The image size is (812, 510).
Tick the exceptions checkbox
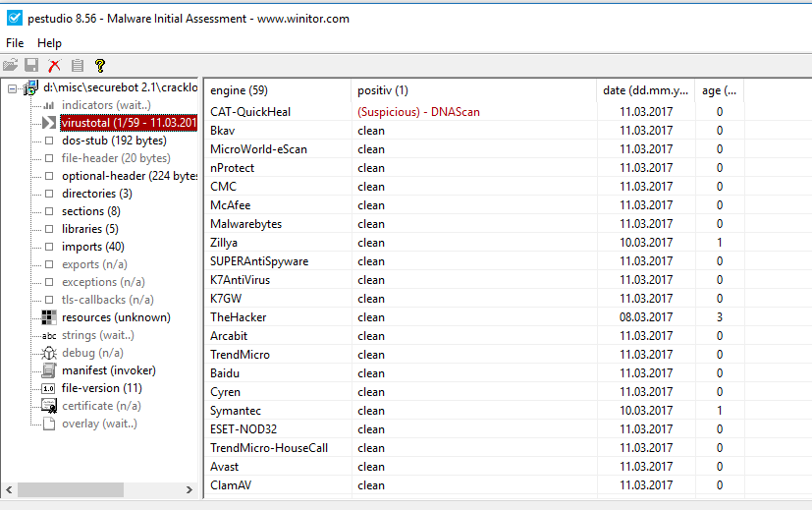[x=49, y=282]
